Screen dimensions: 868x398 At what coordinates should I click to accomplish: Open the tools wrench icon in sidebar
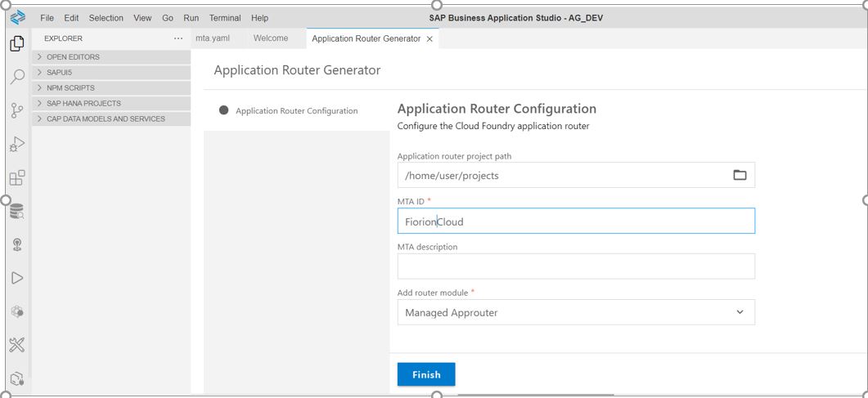tap(16, 345)
